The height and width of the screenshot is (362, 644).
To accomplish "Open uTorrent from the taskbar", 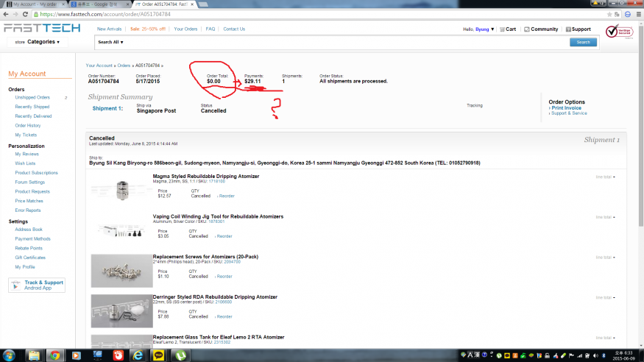I will 180,355.
